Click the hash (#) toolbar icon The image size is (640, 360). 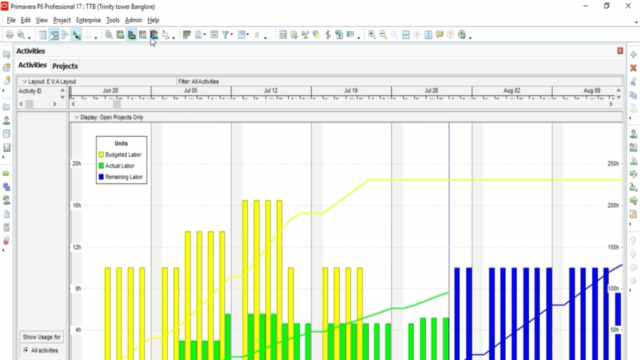point(257,35)
